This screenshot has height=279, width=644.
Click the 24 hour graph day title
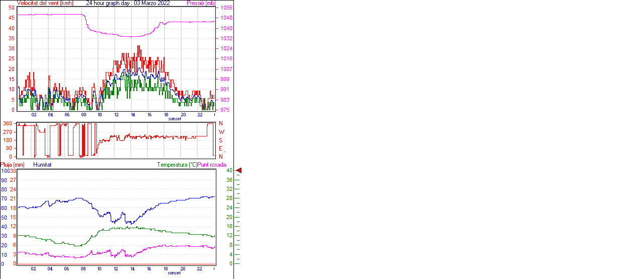[128, 3]
